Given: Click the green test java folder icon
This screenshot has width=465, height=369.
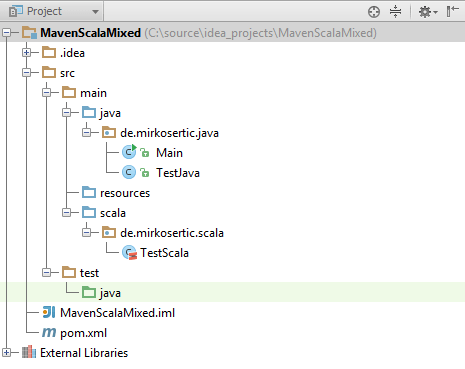Looking at the screenshot, I should coord(89,292).
